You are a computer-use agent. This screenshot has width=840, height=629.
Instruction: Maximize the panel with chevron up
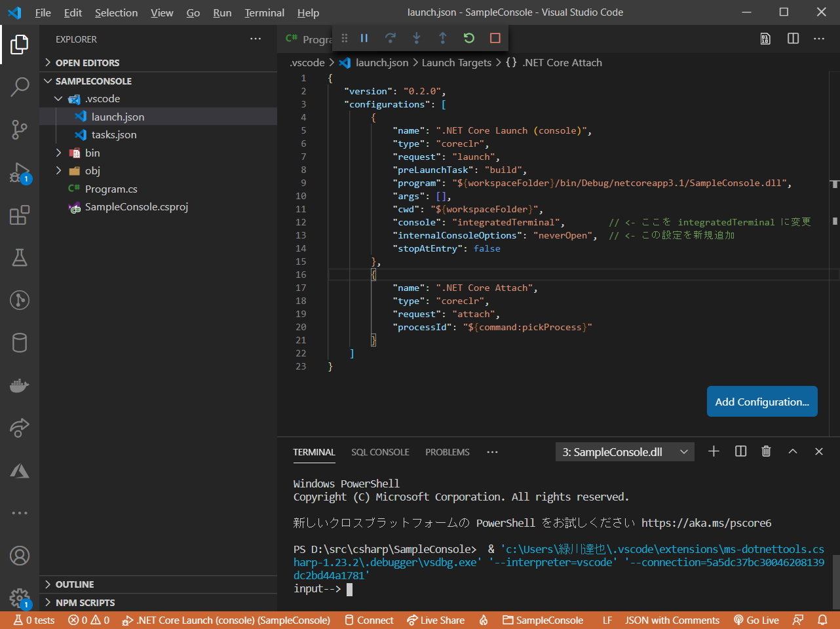(793, 451)
